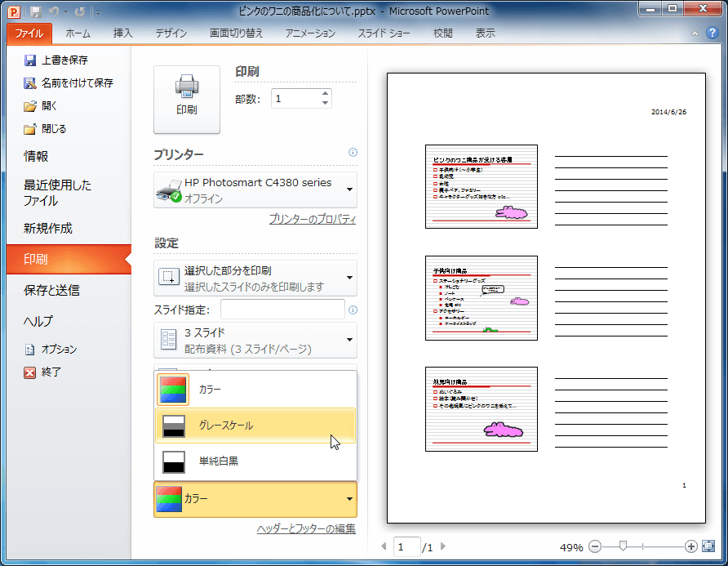728x566 pixels.
Task: Click the fit to page zoom icon
Action: click(x=708, y=546)
